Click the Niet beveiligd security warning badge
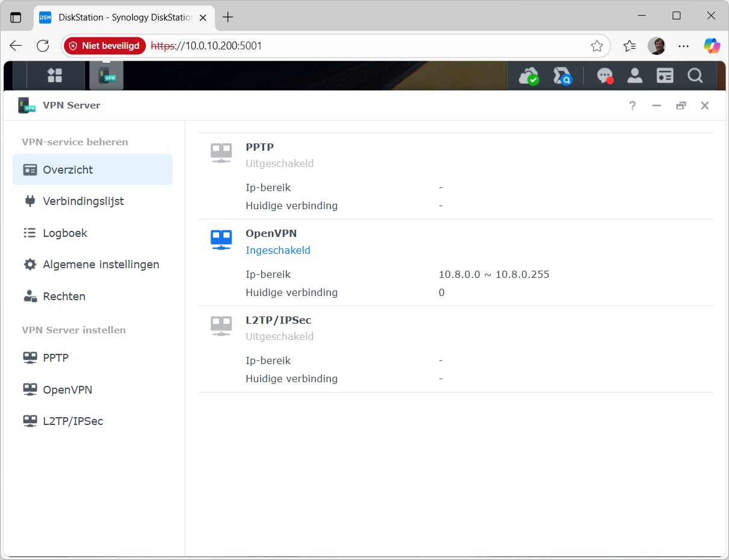 coord(105,46)
